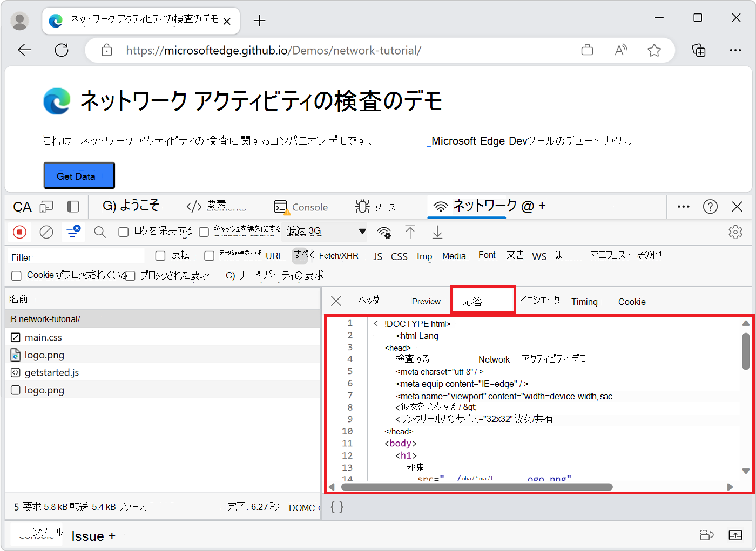Tick the ブロックされた要求 checkbox
Viewport: 756px width, 551px height.
coord(130,276)
